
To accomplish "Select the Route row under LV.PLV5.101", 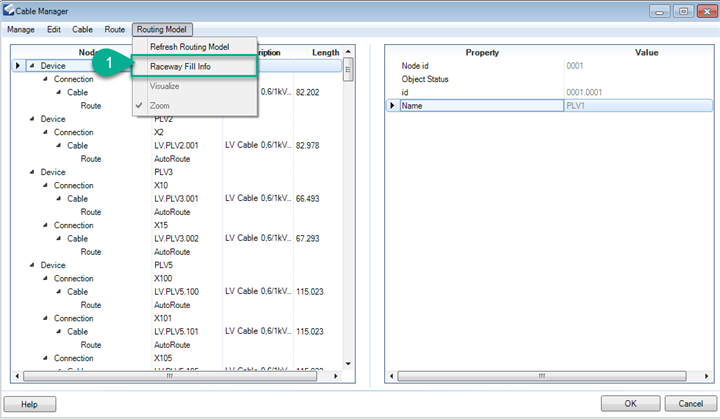I will coord(91,345).
